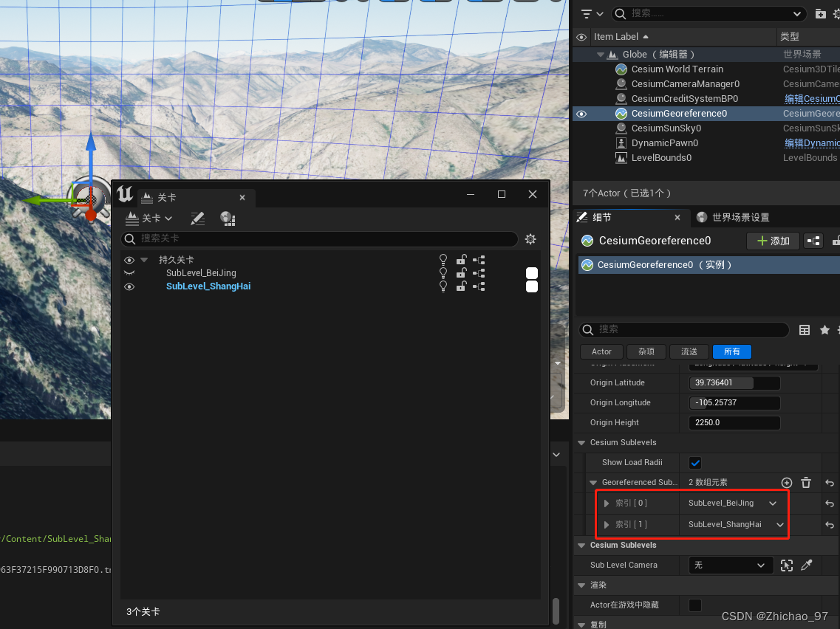840x629 pixels.
Task: Delete the Georeferenced Sub array with trash icon
Action: pyautogui.click(x=806, y=482)
